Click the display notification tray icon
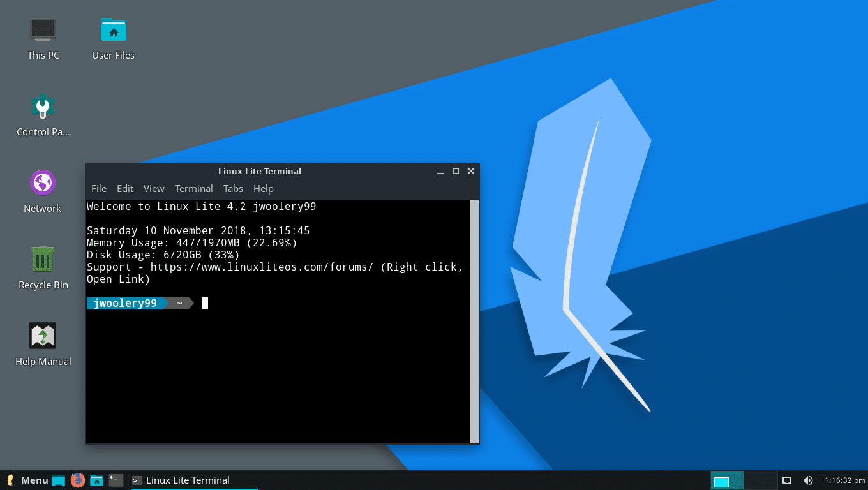Screen dimensions: 868x490 click(x=788, y=480)
